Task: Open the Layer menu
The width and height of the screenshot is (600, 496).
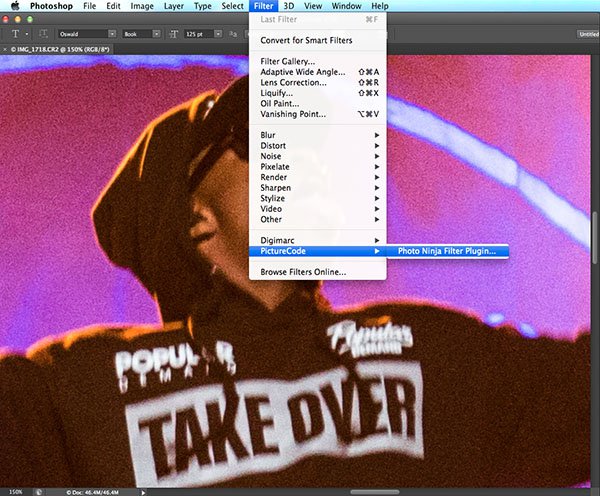Action: click(x=174, y=6)
